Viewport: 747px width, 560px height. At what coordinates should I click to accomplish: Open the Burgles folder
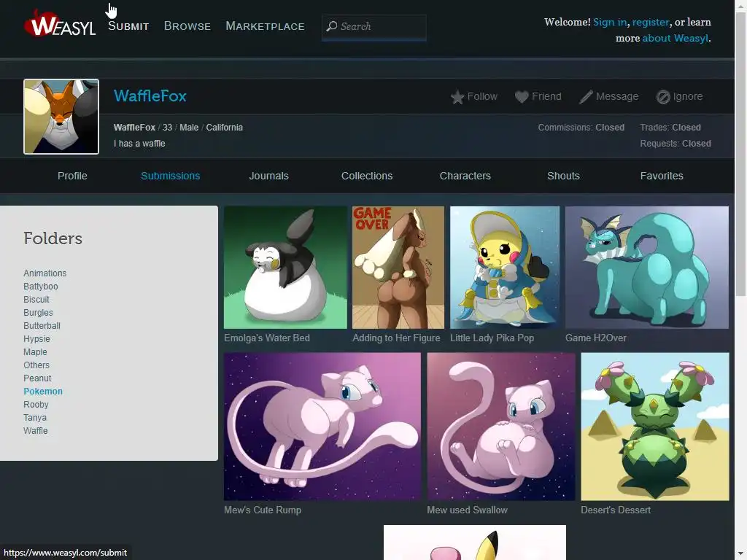click(38, 312)
